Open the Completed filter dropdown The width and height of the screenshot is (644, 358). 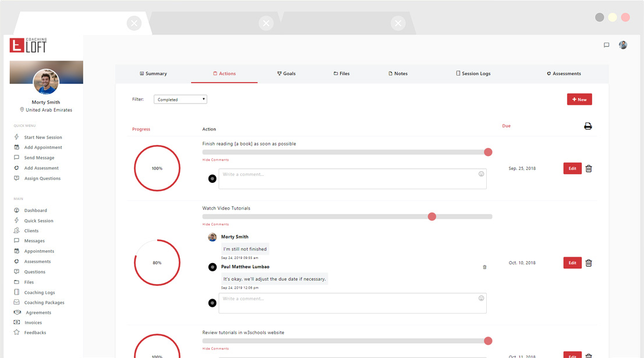(x=180, y=100)
